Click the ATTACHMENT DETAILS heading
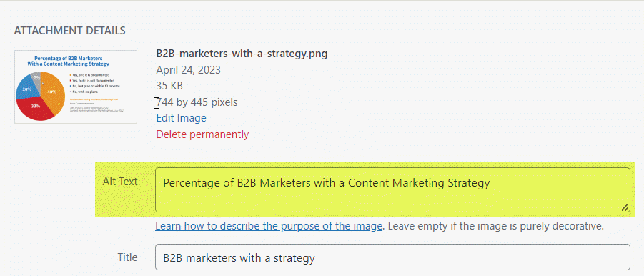Viewport: 644px width, 276px height. [x=70, y=31]
